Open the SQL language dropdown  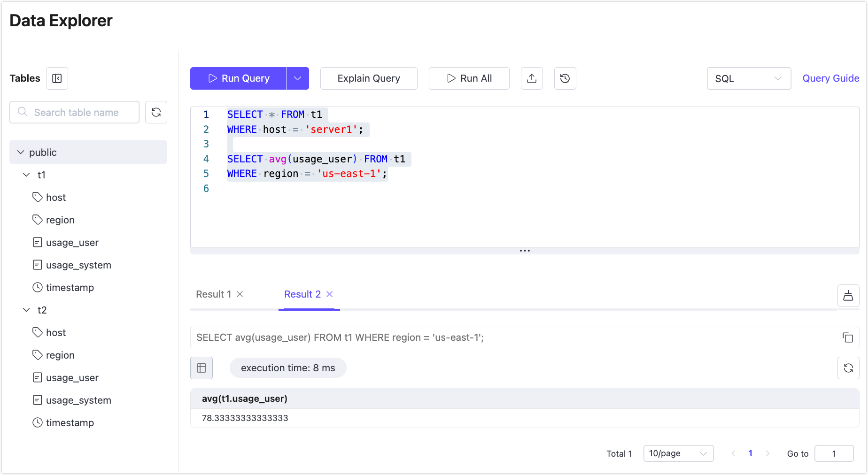(x=749, y=78)
